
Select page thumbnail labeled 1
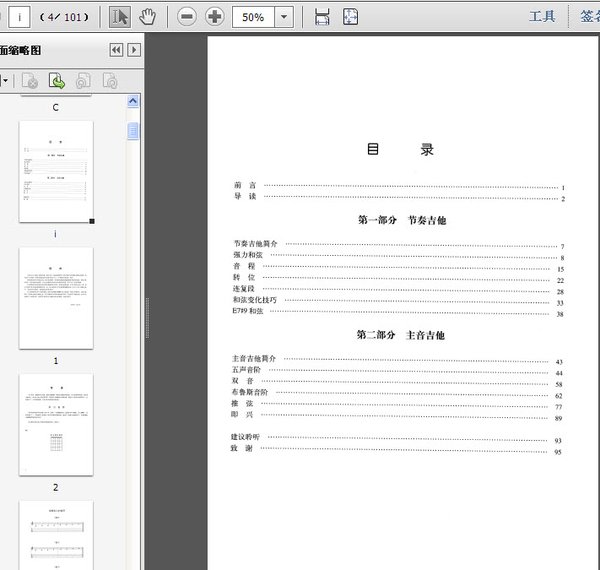[56, 298]
